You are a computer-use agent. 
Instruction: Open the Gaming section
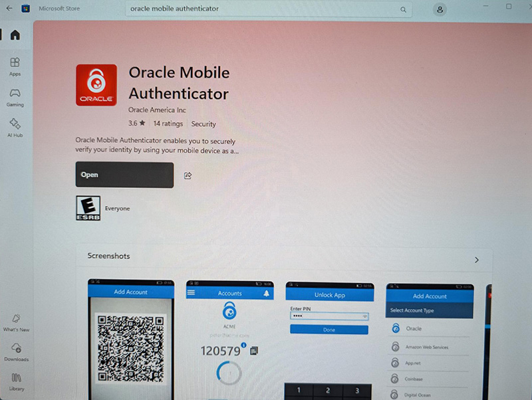coord(15,98)
